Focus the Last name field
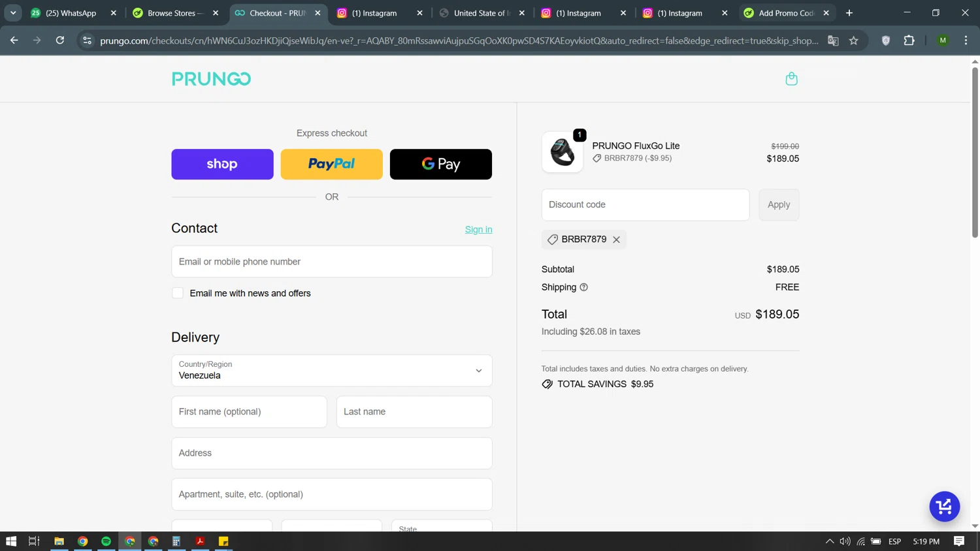980x551 pixels. [414, 412]
